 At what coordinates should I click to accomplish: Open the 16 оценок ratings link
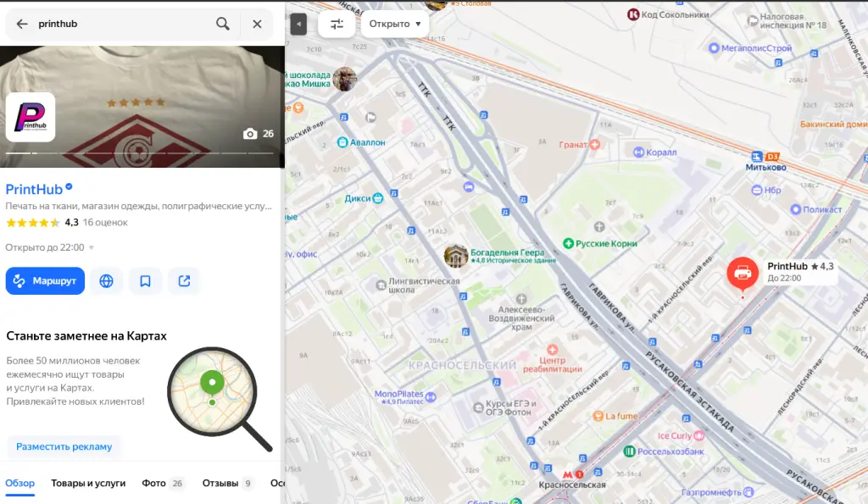click(x=105, y=223)
